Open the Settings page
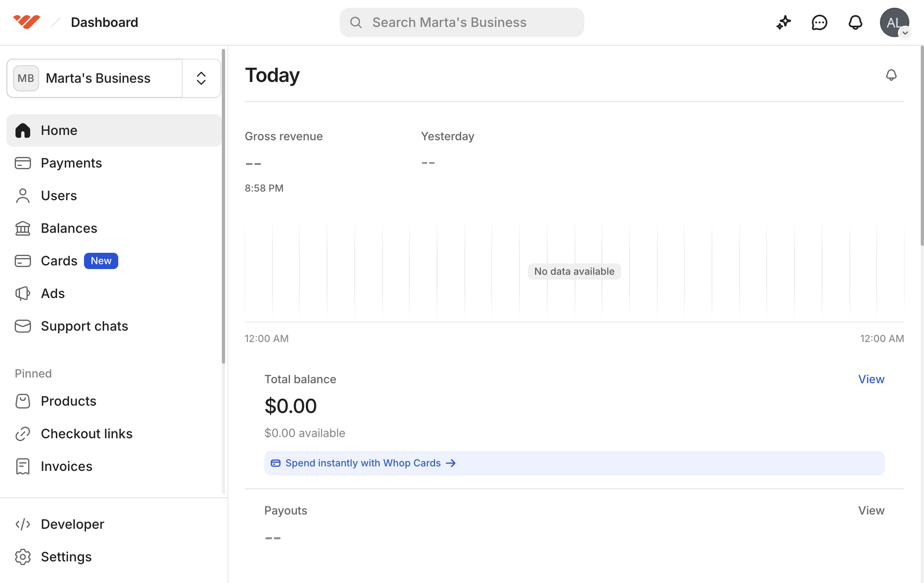Screen dimensions: 924x583 [114, 557]
